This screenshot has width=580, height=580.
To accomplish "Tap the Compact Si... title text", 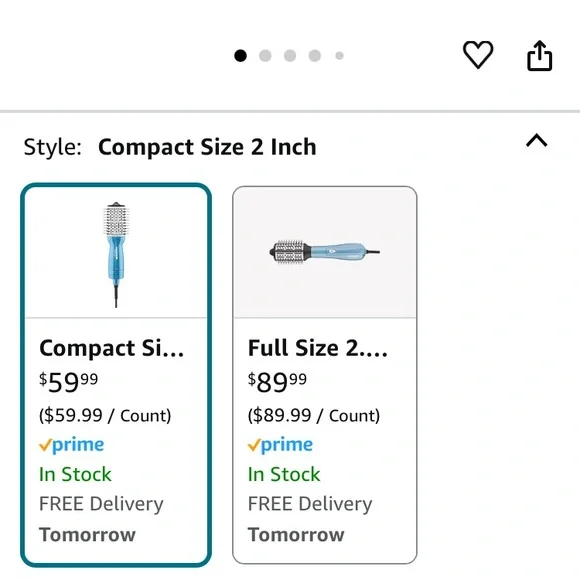I will click(112, 348).
